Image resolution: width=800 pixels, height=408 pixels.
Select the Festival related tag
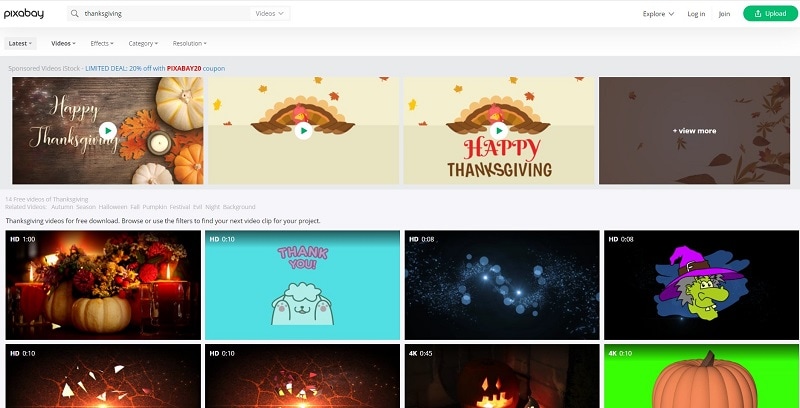pos(180,207)
